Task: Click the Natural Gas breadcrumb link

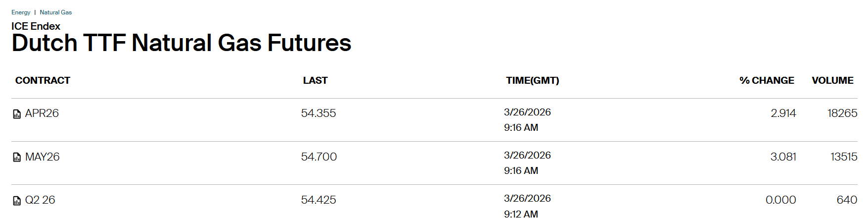Action: pyautogui.click(x=56, y=12)
